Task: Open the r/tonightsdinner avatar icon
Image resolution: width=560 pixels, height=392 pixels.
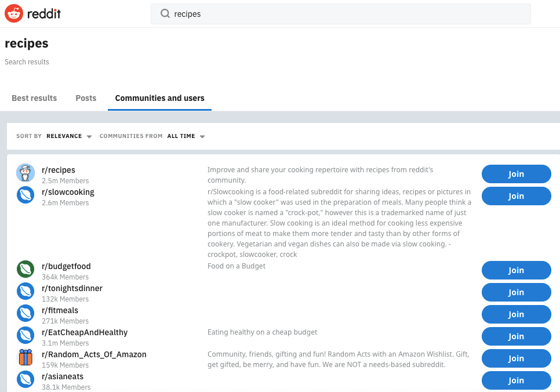Action: [26, 291]
